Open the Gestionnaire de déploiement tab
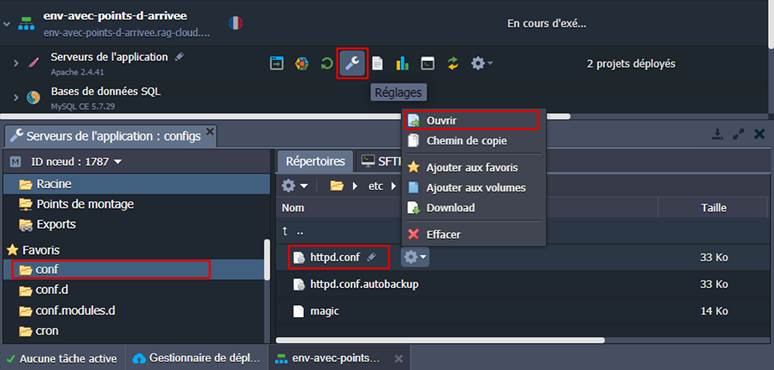The height and width of the screenshot is (370, 774). pyautogui.click(x=197, y=358)
